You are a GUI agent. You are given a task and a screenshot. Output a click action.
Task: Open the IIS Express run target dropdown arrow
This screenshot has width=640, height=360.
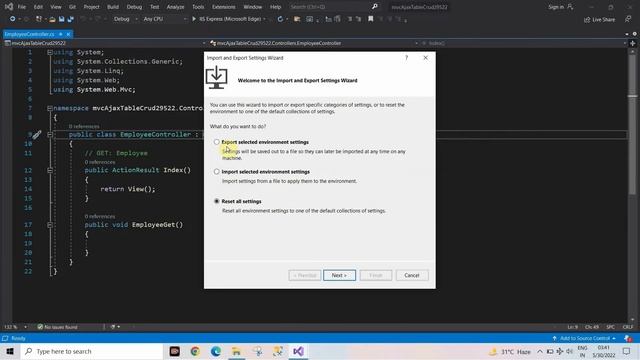pyautogui.click(x=264, y=19)
